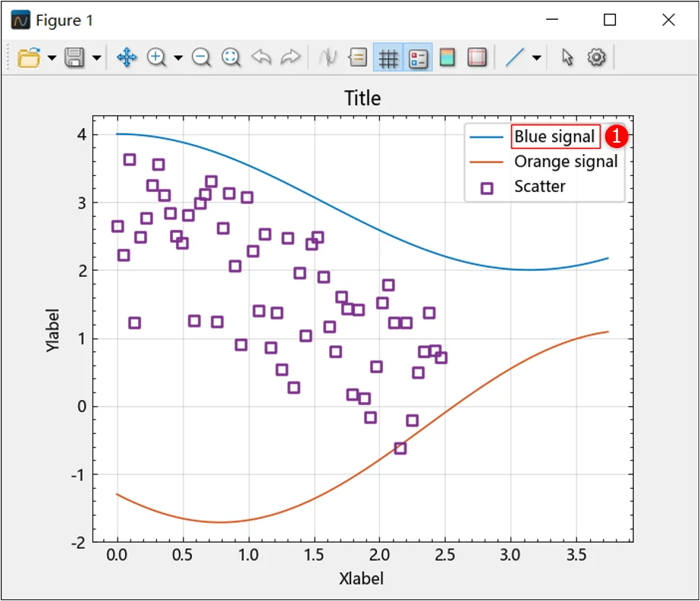
Task: Open the figure settings gear
Action: tap(596, 58)
